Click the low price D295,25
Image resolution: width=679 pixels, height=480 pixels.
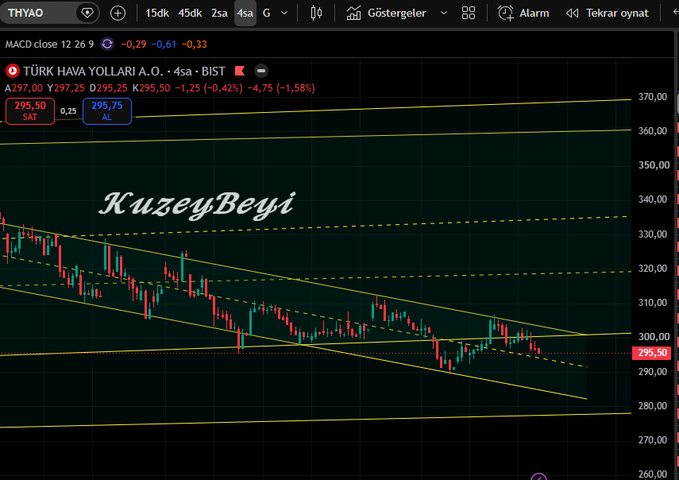click(x=108, y=88)
